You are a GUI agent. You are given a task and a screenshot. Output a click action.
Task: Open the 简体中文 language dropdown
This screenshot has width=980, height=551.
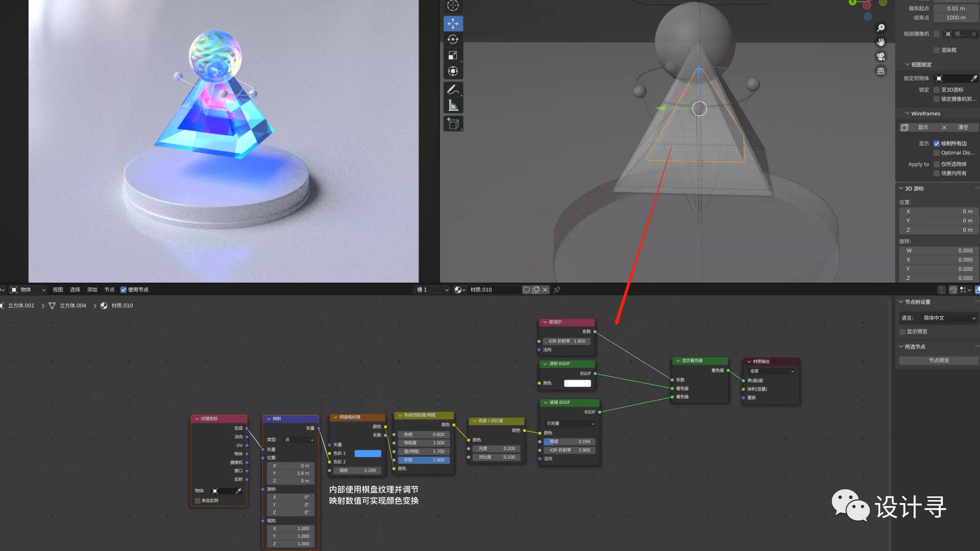(x=949, y=318)
